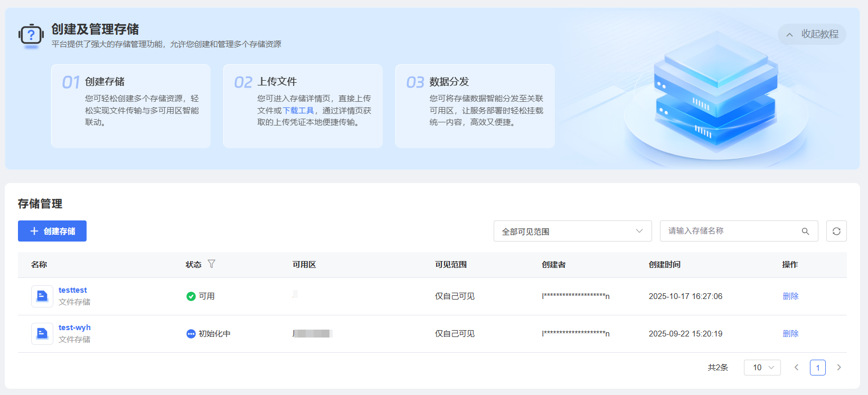Go to the previous page arrow
The width and height of the screenshot is (868, 395).
[x=796, y=367]
